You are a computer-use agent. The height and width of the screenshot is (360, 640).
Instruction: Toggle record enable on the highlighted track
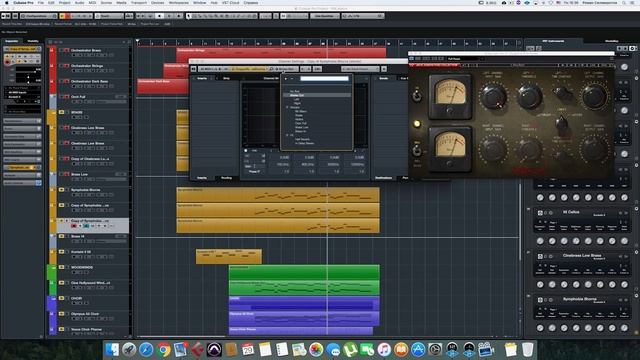click(74, 226)
